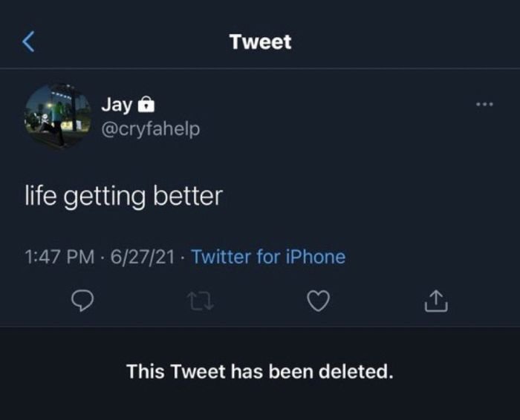Viewport: 520px width, 420px height.
Task: Tap the share upload icon
Action: coord(437,301)
